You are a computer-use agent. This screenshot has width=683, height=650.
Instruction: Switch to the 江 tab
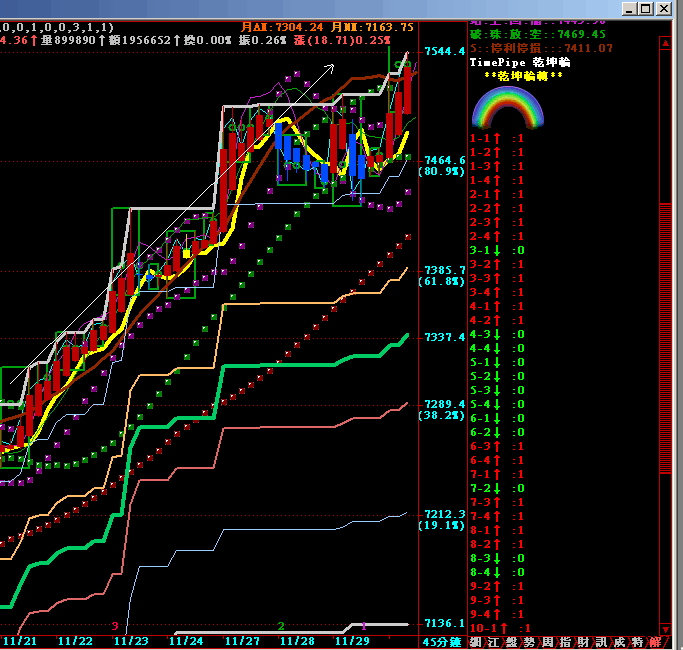494,641
